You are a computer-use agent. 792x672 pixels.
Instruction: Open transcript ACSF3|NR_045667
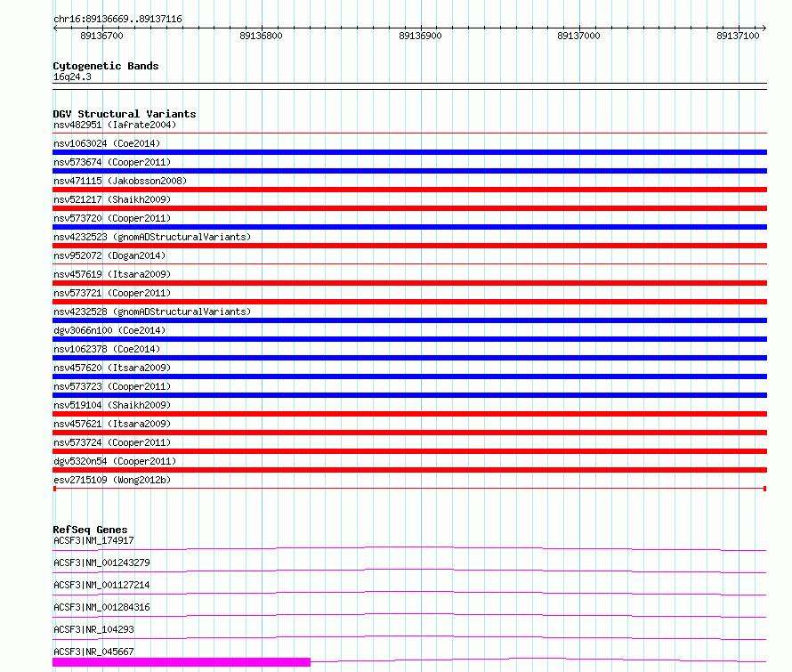click(93, 652)
